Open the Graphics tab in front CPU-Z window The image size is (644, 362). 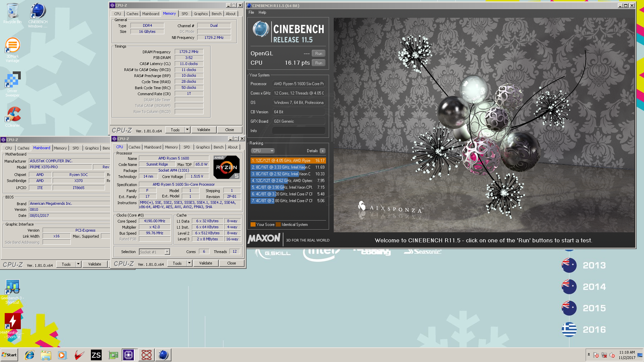click(x=203, y=147)
